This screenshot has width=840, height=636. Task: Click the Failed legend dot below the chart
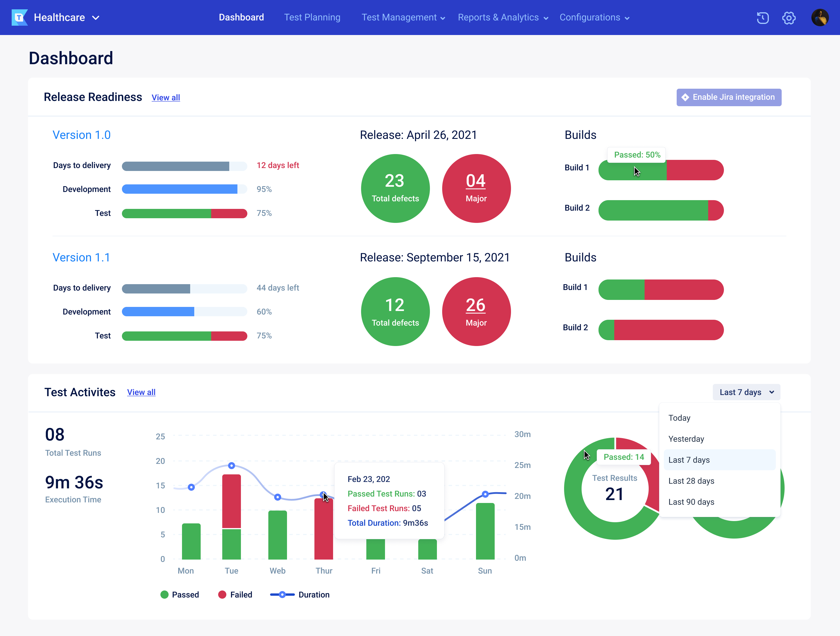(x=223, y=594)
